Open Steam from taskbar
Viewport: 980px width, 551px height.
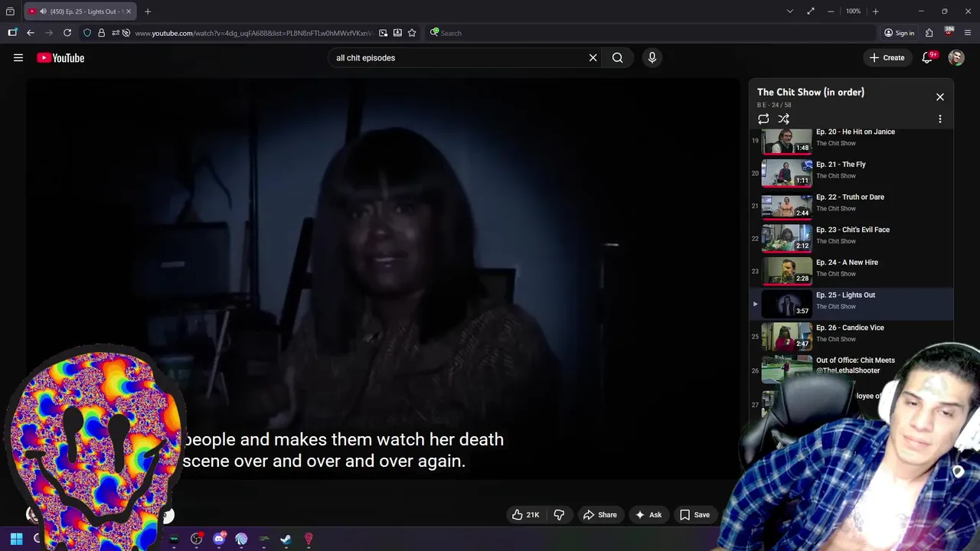click(286, 539)
